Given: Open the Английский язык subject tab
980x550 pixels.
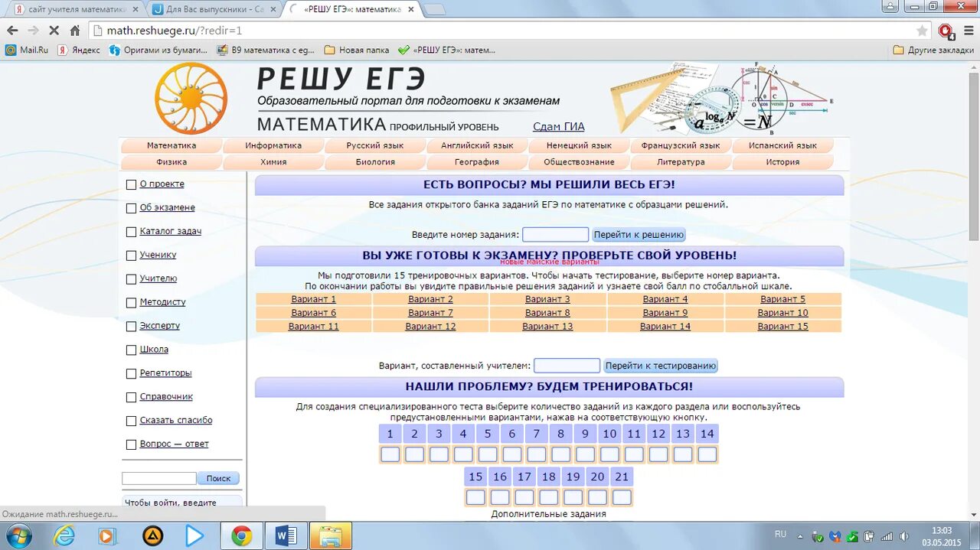Looking at the screenshot, I should [477, 145].
